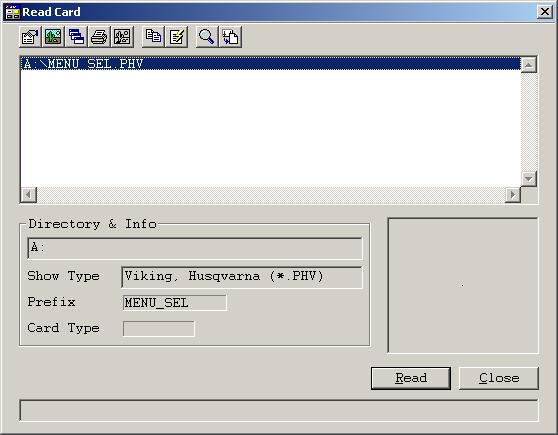Click the directory path field showing A:
Screen dimensions: 558x435
(x=195, y=248)
